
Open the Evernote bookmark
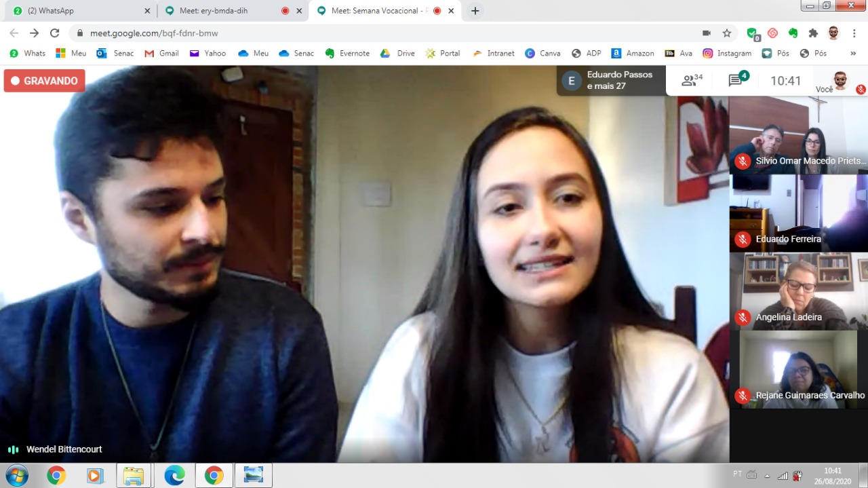347,53
